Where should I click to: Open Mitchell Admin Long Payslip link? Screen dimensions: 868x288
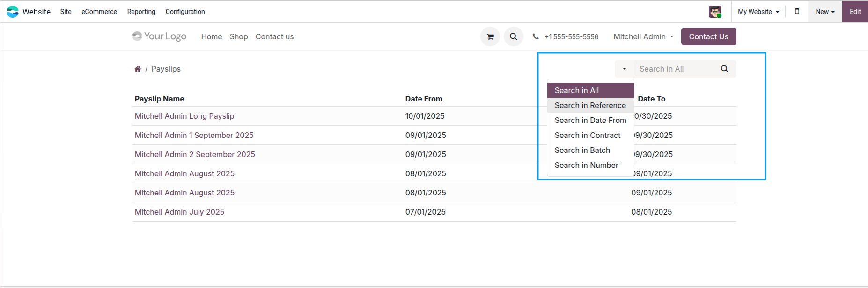184,116
